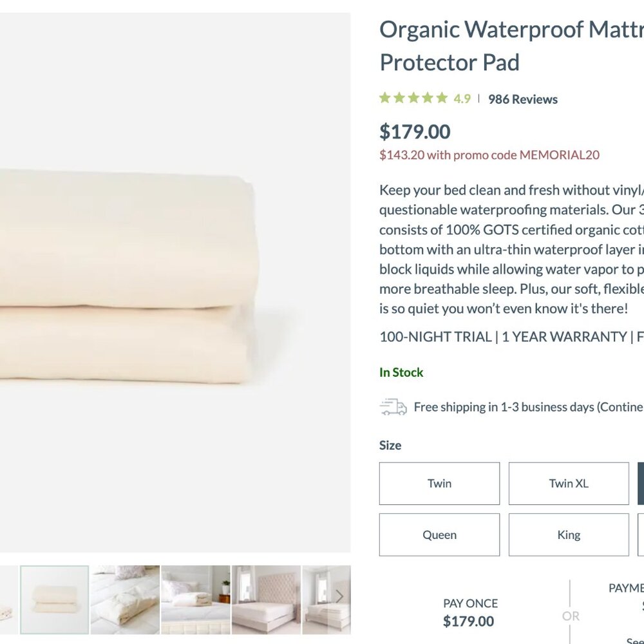Click the main product image to enlarge
Viewport: 644px width, 644px height.
pos(174,277)
